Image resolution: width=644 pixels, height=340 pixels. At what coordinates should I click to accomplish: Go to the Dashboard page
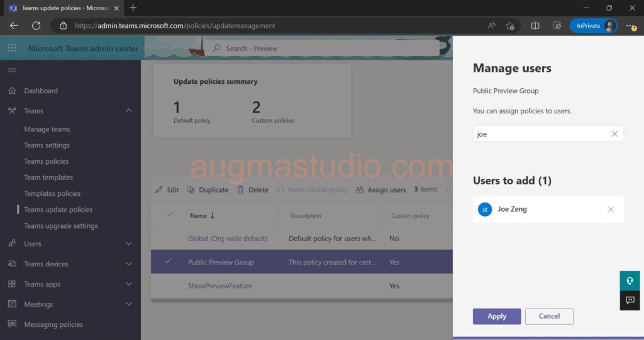point(41,91)
